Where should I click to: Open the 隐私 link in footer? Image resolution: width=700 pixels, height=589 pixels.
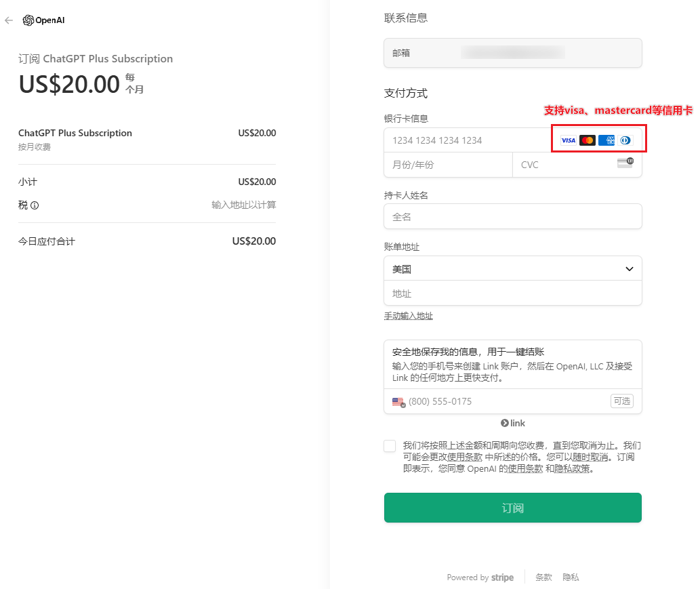click(571, 577)
